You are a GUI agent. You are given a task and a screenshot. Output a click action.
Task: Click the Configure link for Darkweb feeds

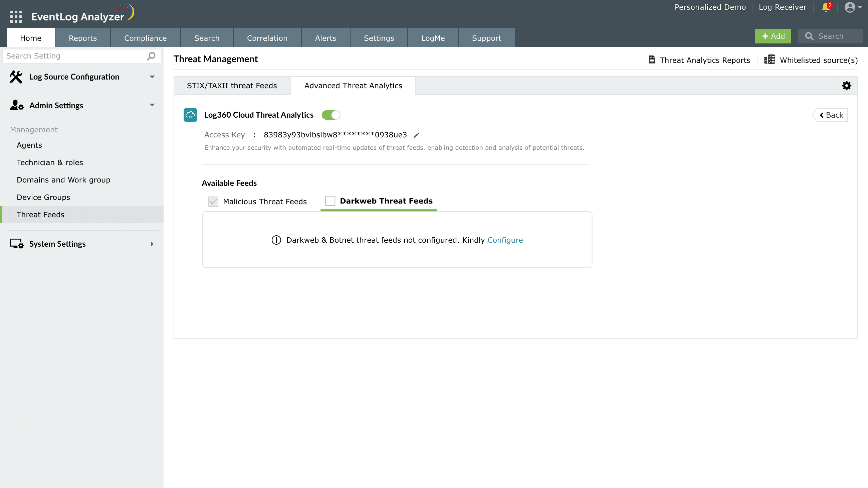(505, 240)
